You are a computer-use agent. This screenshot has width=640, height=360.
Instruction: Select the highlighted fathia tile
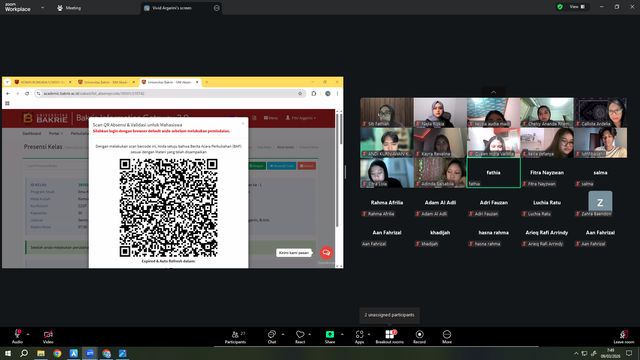point(493,173)
